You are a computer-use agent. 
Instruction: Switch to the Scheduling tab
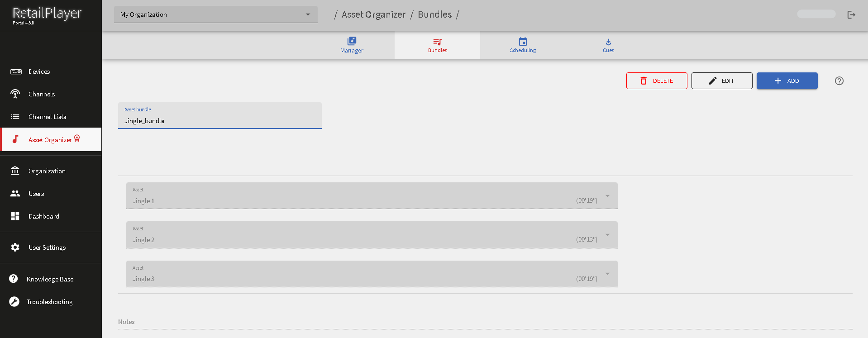[523, 45]
